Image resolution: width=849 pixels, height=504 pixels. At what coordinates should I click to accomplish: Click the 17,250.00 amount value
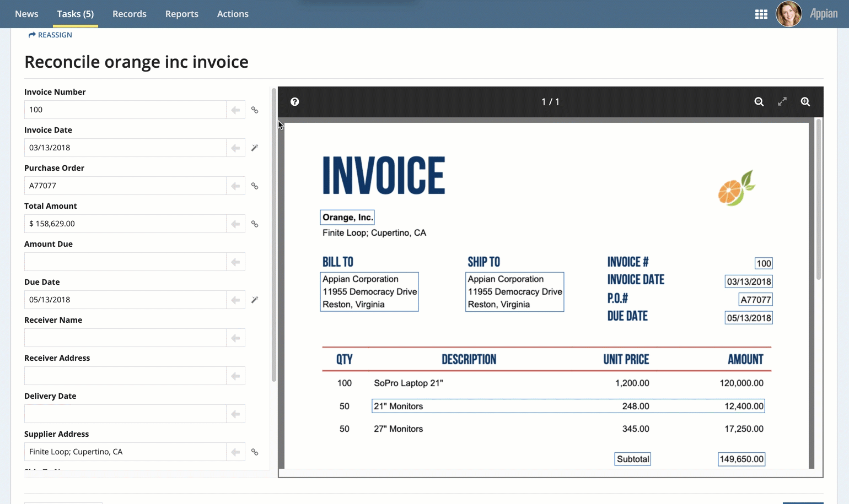pos(744,429)
